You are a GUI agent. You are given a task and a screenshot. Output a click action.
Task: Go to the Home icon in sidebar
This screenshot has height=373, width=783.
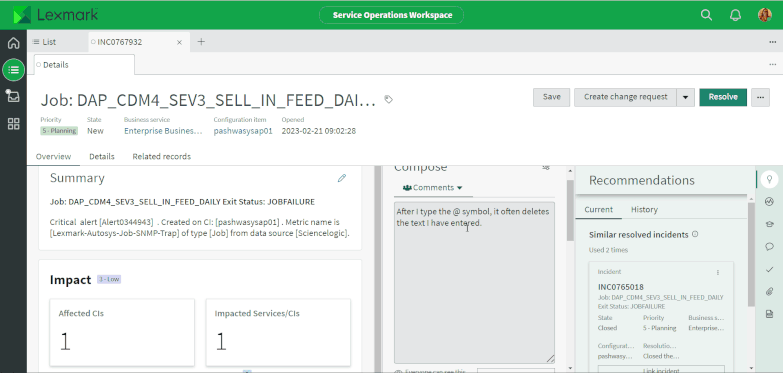click(13, 43)
